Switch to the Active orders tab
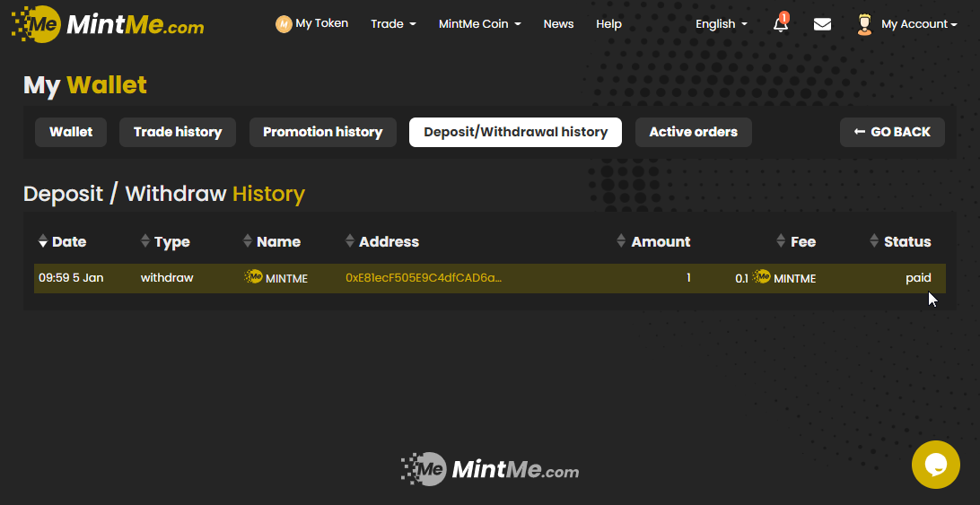980x505 pixels. (693, 132)
